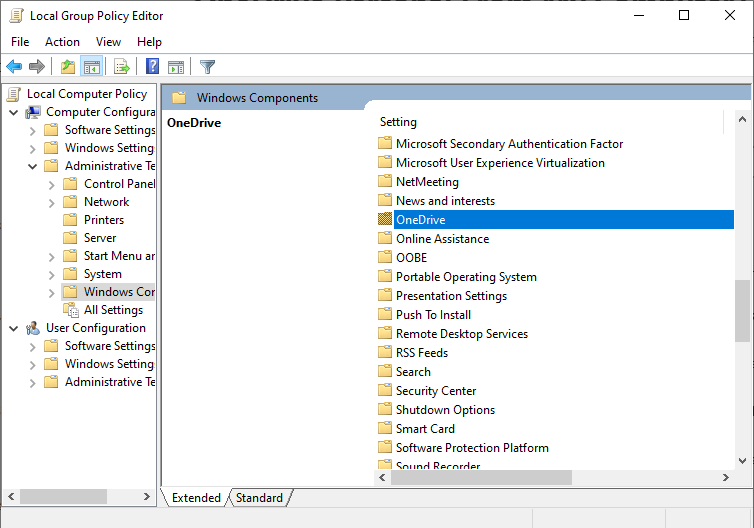Click the Smart Card folder icon
Image resolution: width=754 pixels, height=528 pixels.
[x=385, y=428]
